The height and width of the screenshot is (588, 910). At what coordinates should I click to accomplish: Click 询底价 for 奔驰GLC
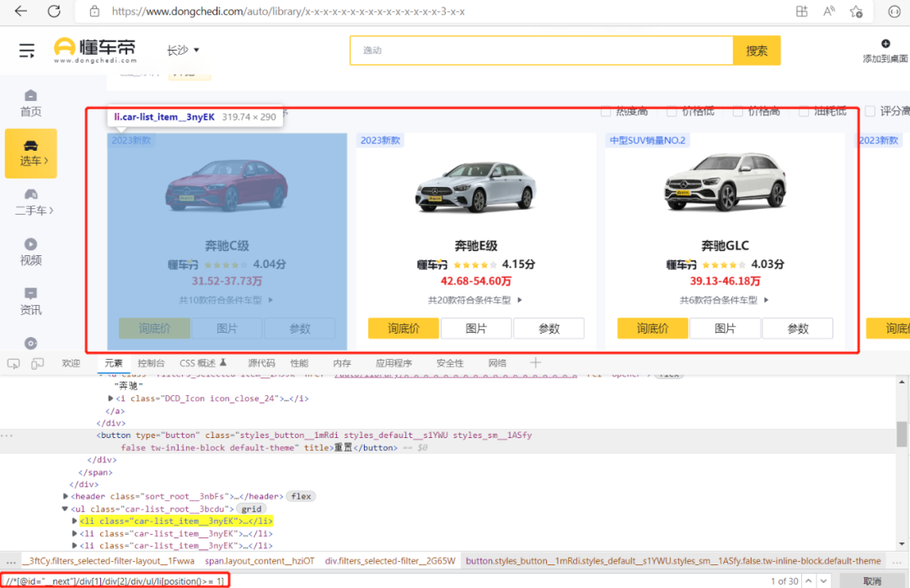click(x=652, y=329)
